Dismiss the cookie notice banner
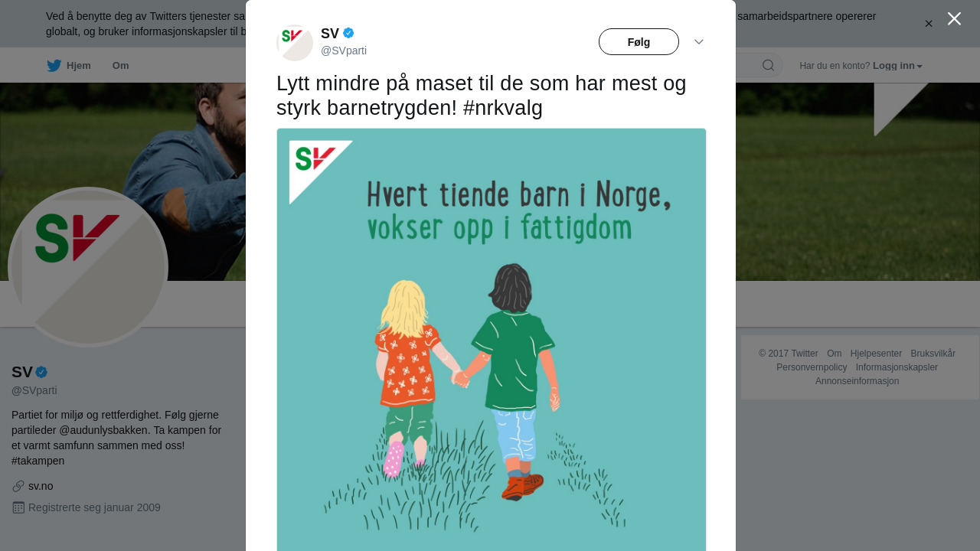The height and width of the screenshot is (551, 980). (x=929, y=24)
